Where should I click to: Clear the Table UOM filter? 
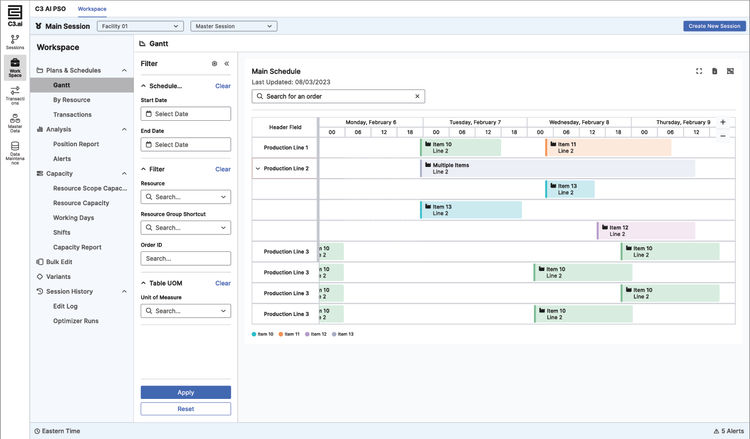point(223,283)
